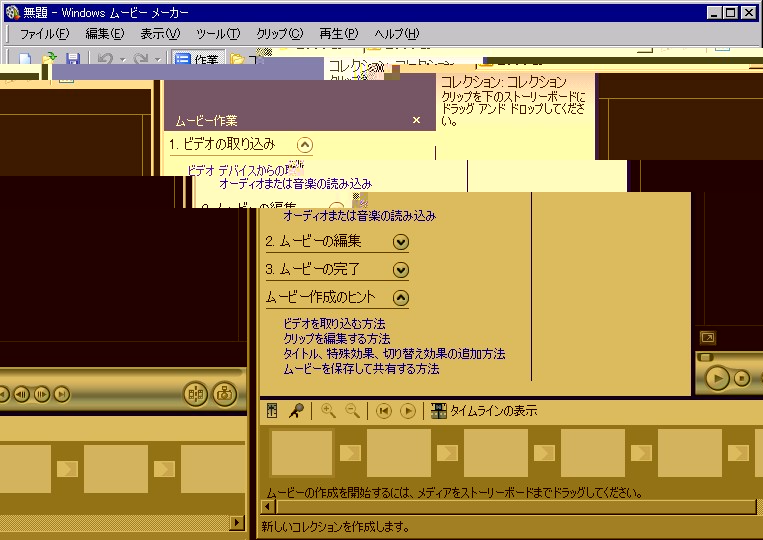Open the ファイル menu
The width and height of the screenshot is (763, 540).
click(44, 33)
